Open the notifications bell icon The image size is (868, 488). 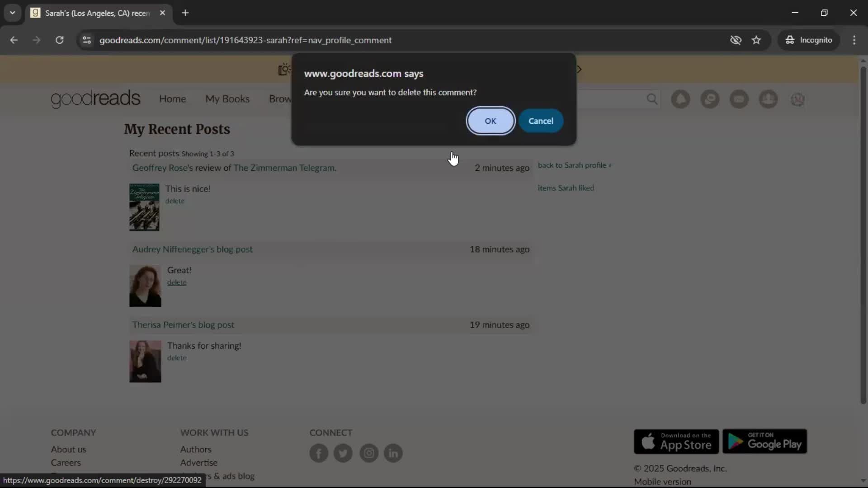[680, 99]
